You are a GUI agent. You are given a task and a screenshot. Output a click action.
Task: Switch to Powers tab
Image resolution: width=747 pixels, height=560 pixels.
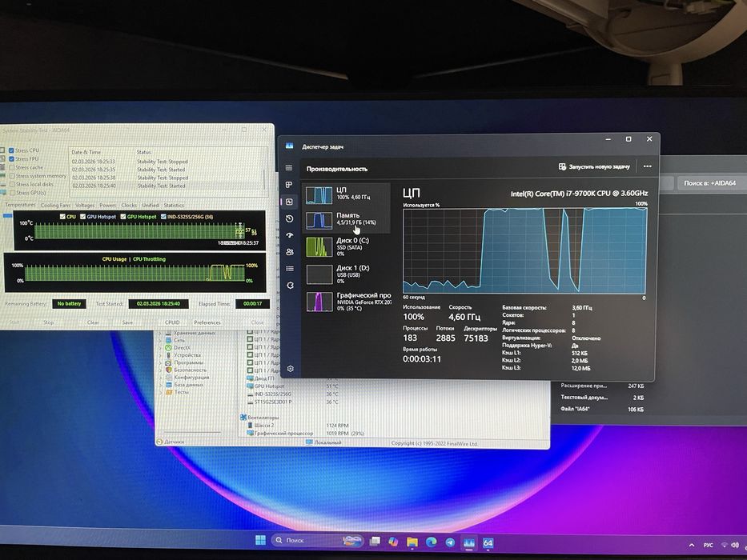107,206
